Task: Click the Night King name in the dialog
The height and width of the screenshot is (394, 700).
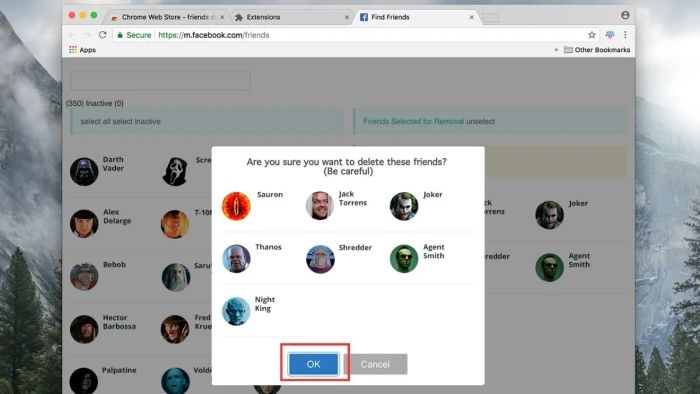Action: coord(265,304)
